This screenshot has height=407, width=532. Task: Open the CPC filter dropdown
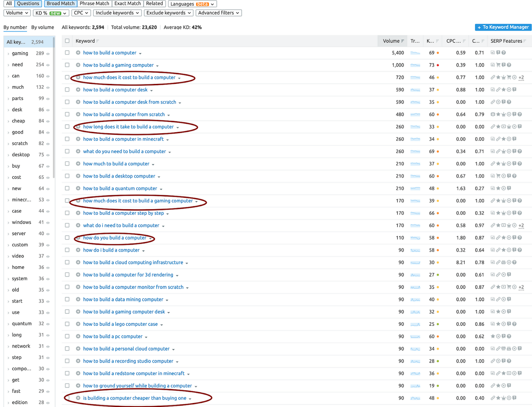click(82, 13)
